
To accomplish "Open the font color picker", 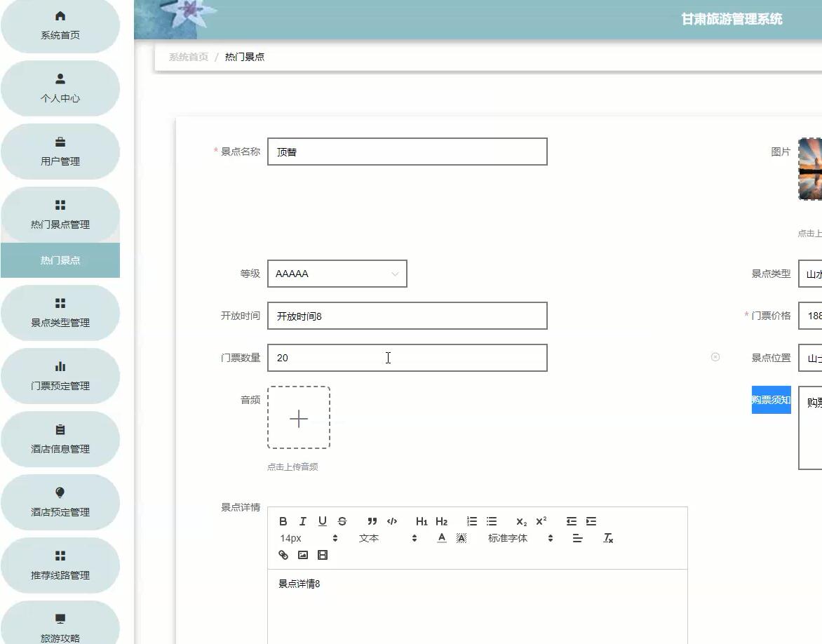I will (x=441, y=538).
